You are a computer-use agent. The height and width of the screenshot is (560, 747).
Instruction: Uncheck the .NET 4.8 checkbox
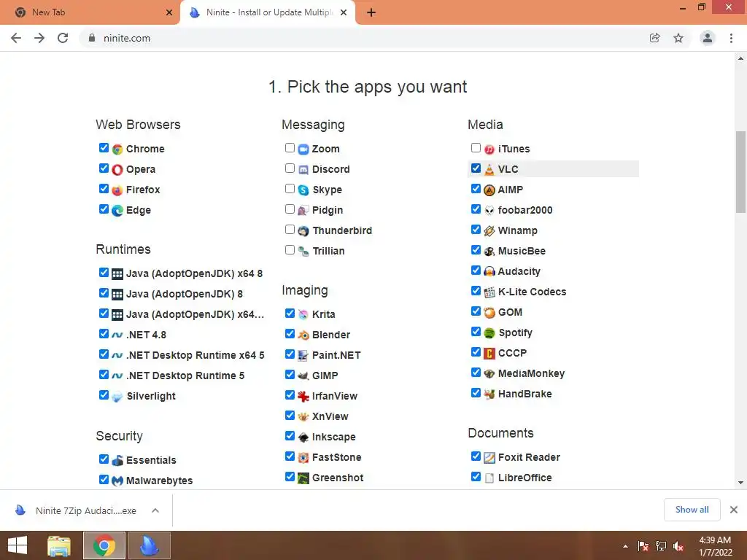pos(104,334)
